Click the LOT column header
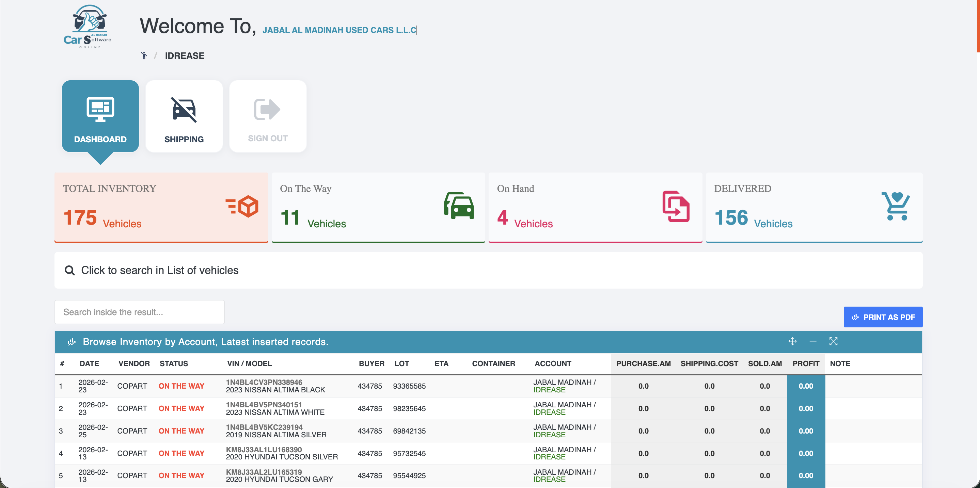 click(x=402, y=364)
